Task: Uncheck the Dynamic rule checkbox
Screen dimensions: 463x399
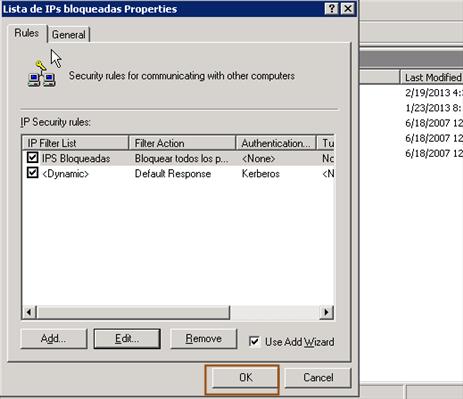Action: pyautogui.click(x=32, y=173)
